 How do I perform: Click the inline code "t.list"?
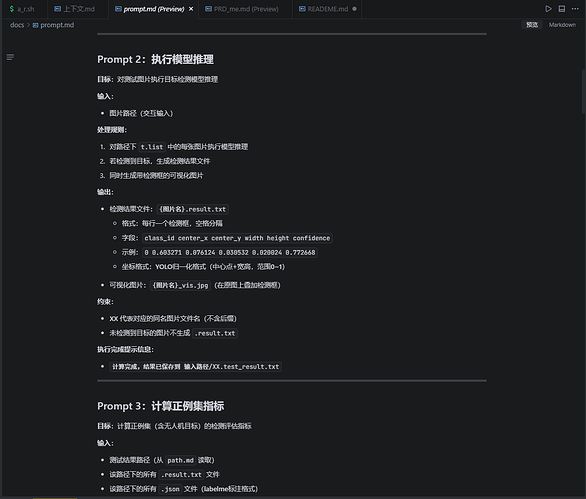click(x=152, y=147)
